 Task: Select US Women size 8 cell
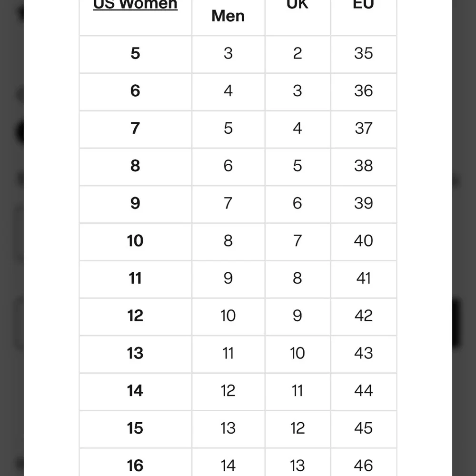pos(135,166)
